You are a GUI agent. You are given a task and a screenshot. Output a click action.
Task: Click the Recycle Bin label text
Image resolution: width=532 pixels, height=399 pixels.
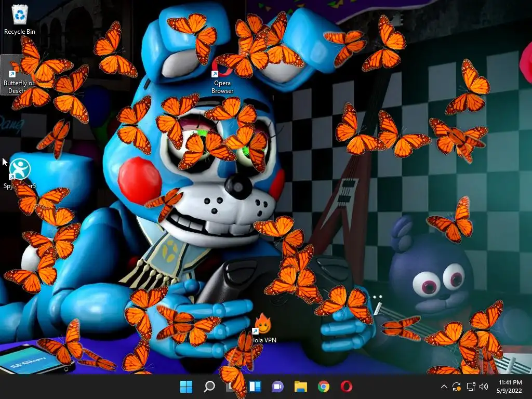[x=20, y=32]
